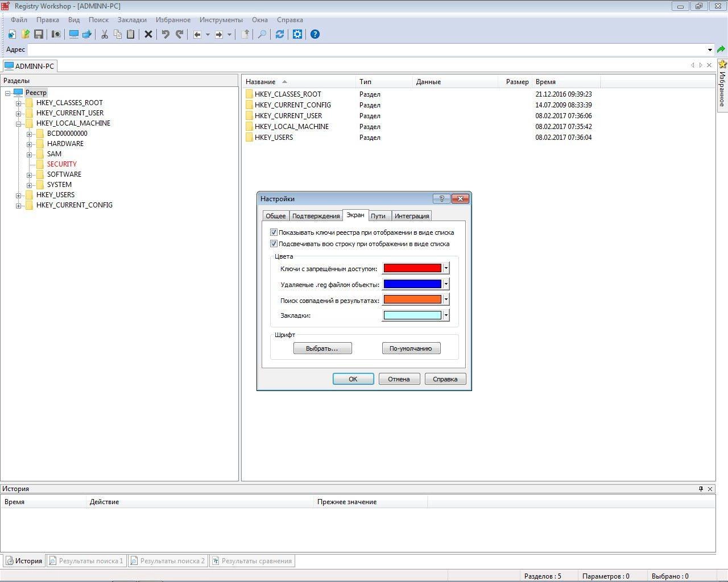Open address bar dropdown arrow
The height and width of the screenshot is (582, 728).
[x=710, y=49]
